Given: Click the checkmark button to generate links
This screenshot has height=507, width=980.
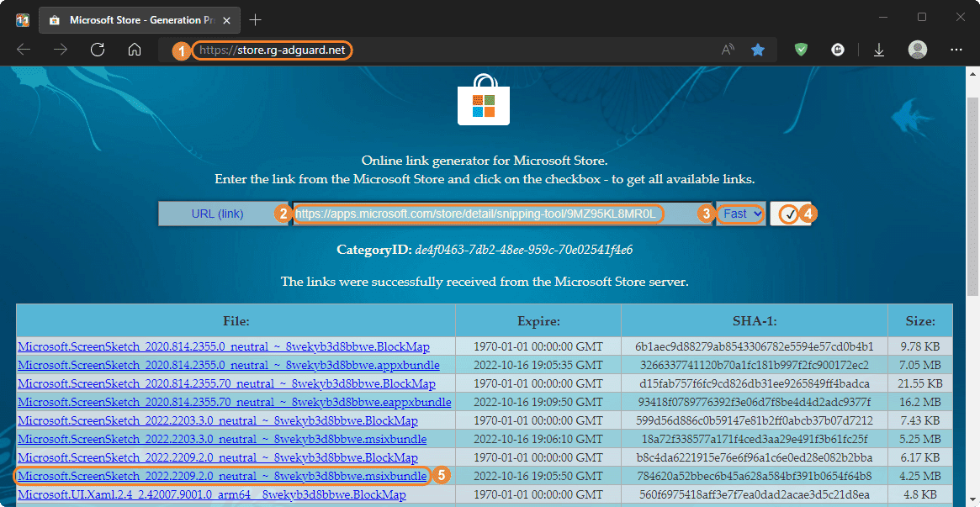Looking at the screenshot, I should 791,214.
